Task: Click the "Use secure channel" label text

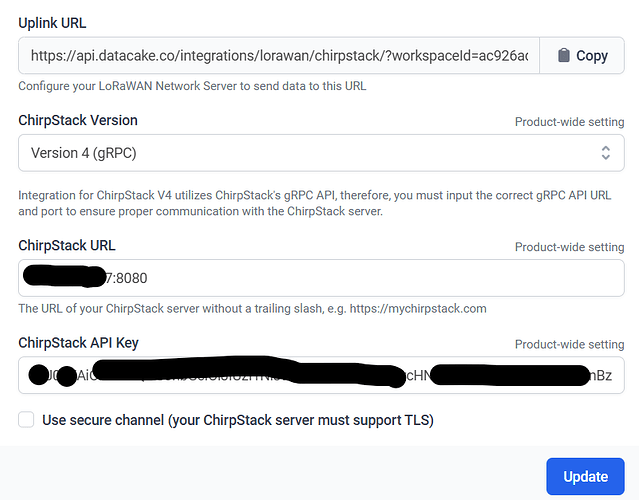Action: pyautogui.click(x=238, y=420)
